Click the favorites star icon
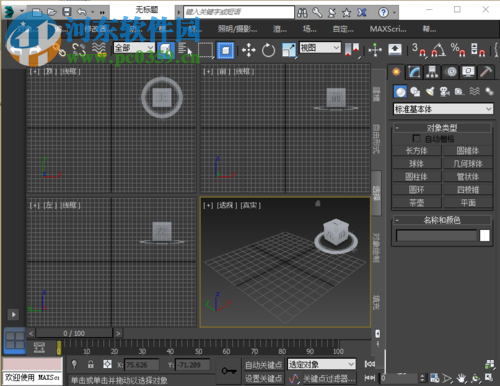 coord(347,13)
